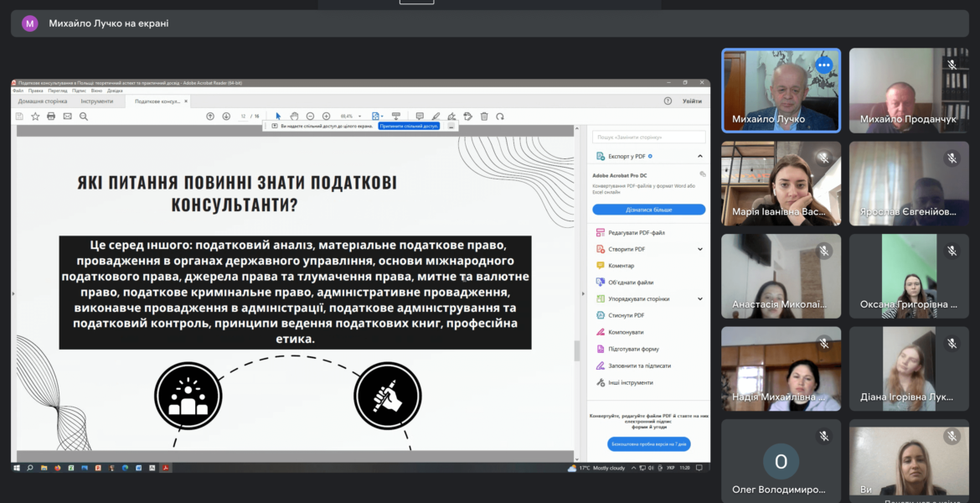
Task: Activate the Selection arrow tool
Action: pos(278,117)
